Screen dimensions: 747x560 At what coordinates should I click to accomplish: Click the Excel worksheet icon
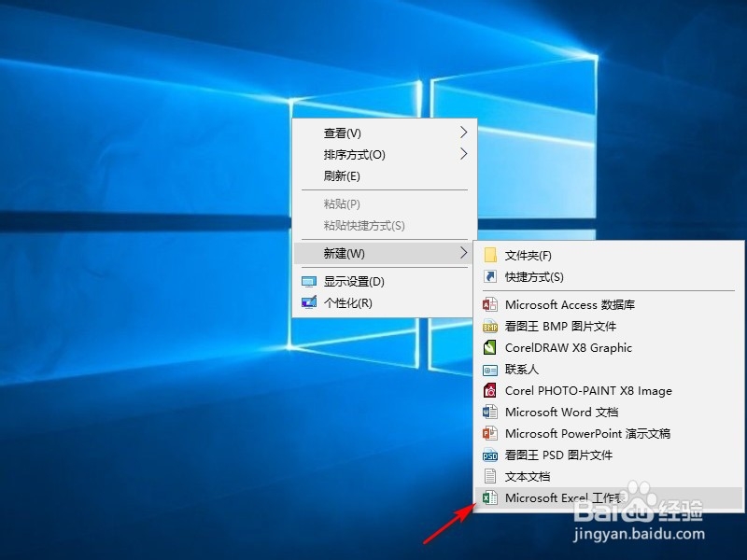click(490, 498)
